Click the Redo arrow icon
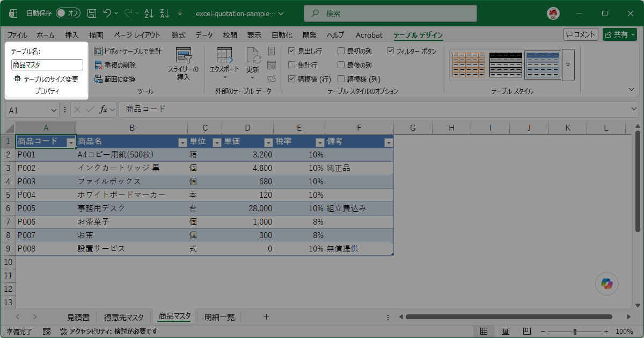This screenshot has width=644, height=338. [x=128, y=13]
